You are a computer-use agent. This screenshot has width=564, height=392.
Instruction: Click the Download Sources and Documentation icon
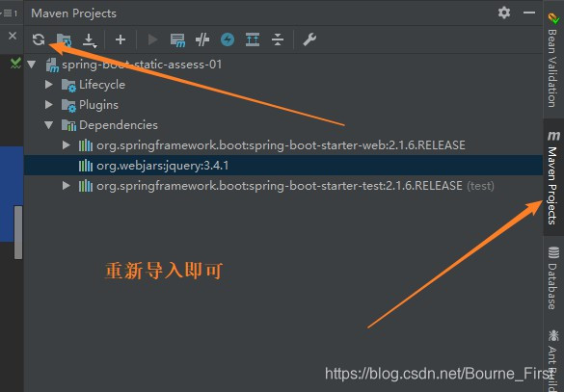point(90,39)
